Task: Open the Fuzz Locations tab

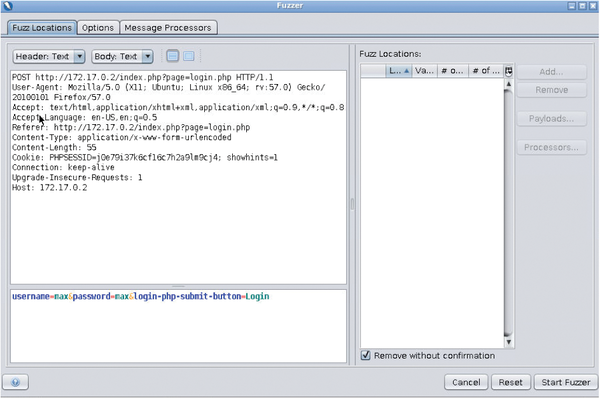Action: click(42, 28)
